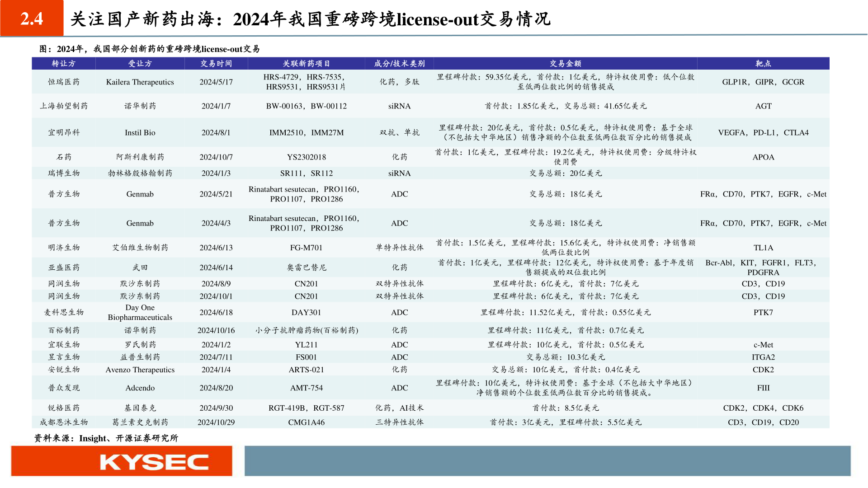This screenshot has height=488, width=868.
Task: Click the 锐格医药 cell
Action: click(x=64, y=408)
